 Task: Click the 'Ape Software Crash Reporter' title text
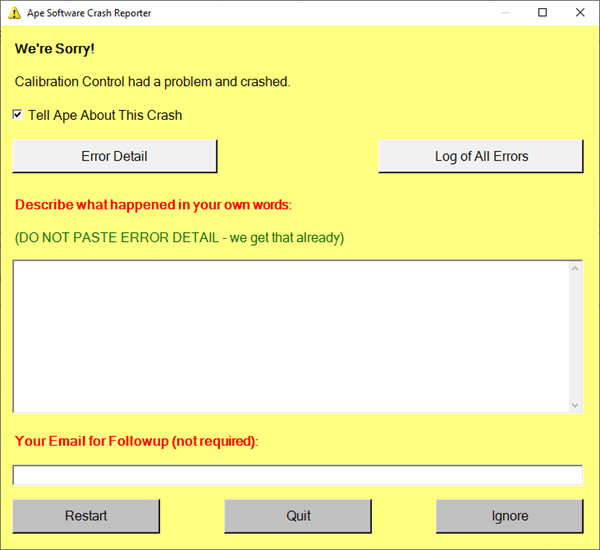pyautogui.click(x=89, y=13)
